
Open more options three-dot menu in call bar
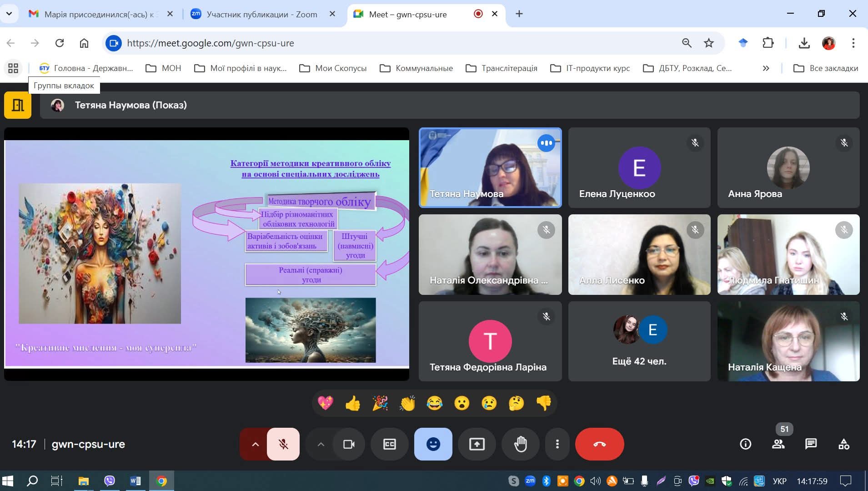(557, 444)
